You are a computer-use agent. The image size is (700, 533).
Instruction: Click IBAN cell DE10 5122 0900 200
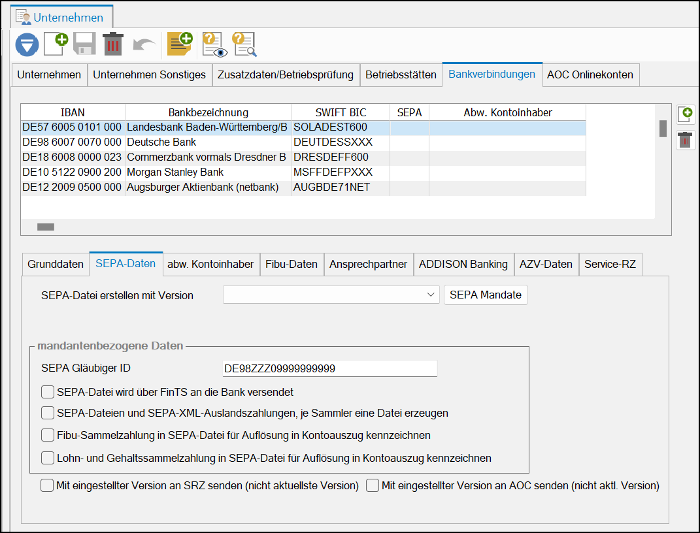[72, 172]
